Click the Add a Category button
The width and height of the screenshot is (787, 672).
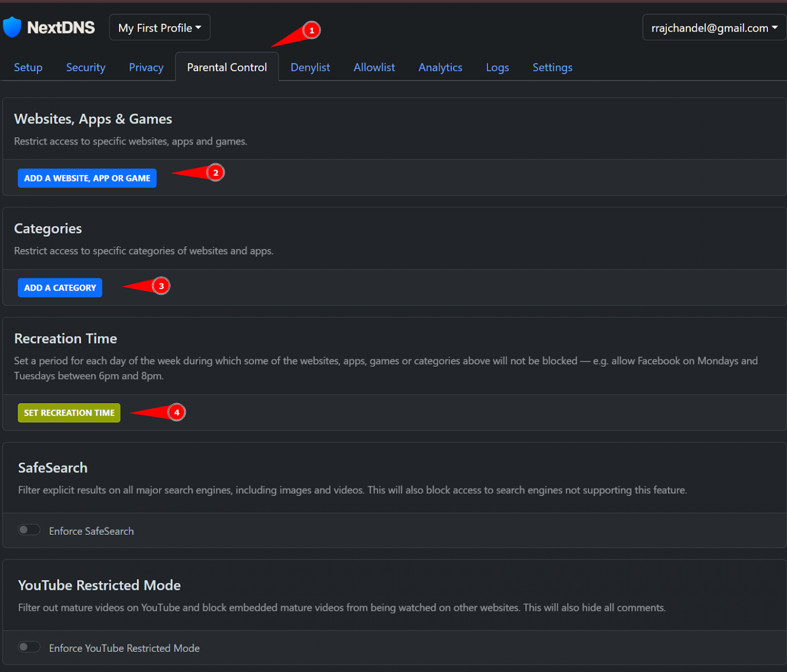[60, 288]
